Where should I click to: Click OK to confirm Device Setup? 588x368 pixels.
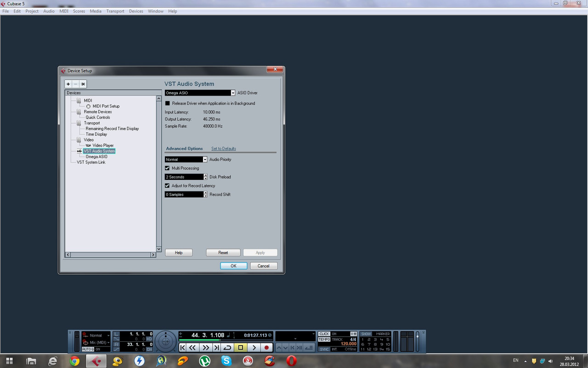click(x=233, y=266)
